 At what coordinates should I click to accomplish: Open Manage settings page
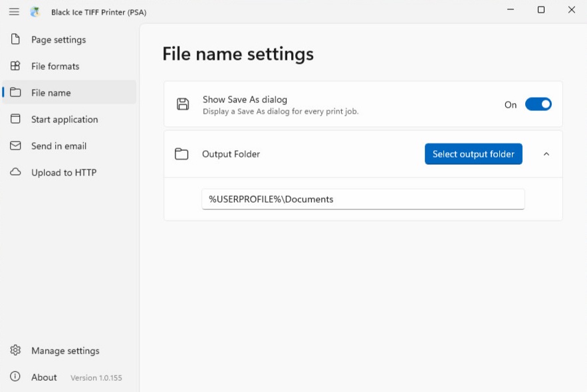click(x=69, y=351)
